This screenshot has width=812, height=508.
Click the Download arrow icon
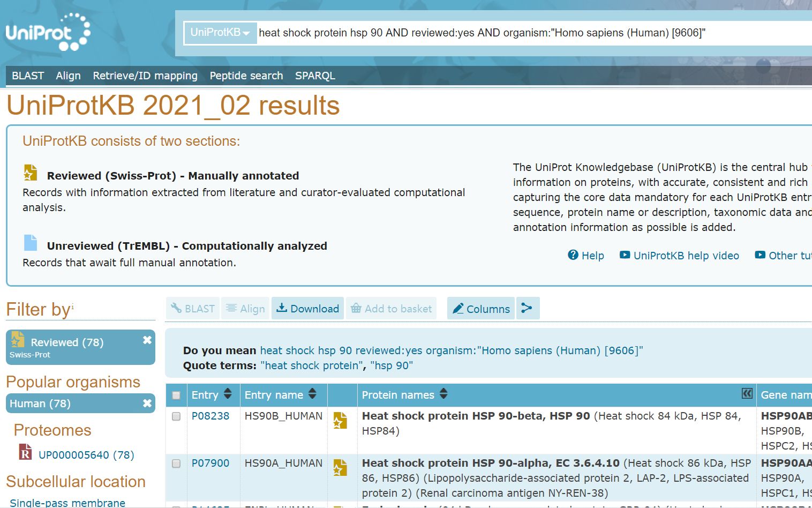click(x=282, y=308)
